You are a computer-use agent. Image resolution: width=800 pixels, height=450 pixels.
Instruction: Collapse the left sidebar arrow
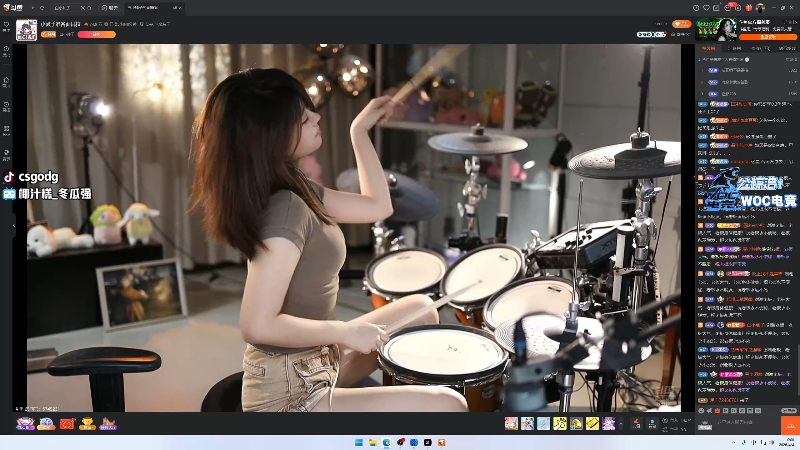pos(14,227)
